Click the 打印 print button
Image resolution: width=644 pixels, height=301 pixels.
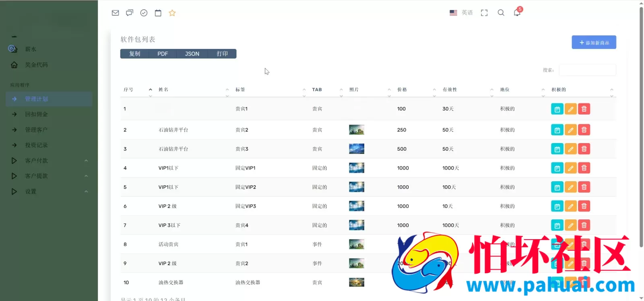coord(222,54)
